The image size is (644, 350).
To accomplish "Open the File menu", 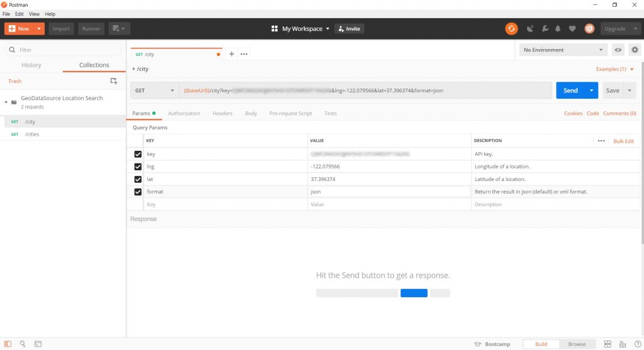I will [6, 14].
